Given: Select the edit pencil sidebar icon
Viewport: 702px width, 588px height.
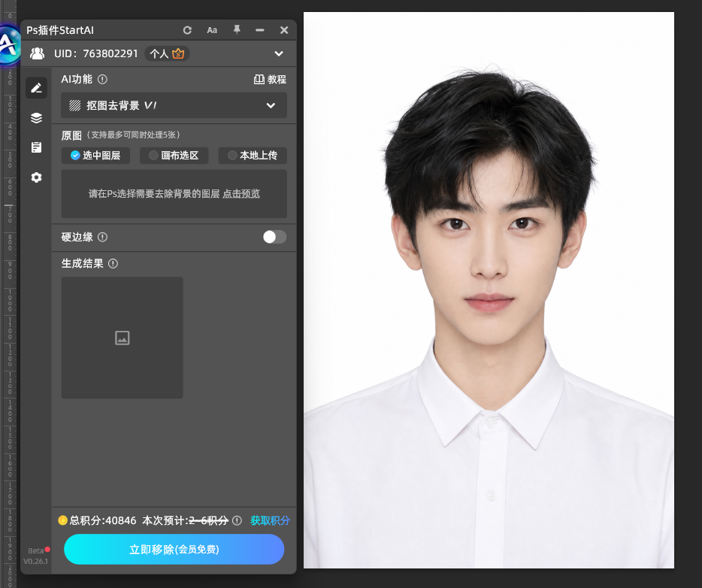Looking at the screenshot, I should pos(36,88).
